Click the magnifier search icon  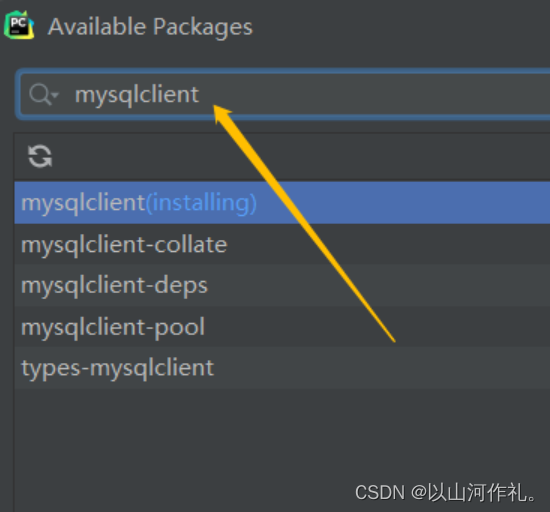tap(40, 94)
